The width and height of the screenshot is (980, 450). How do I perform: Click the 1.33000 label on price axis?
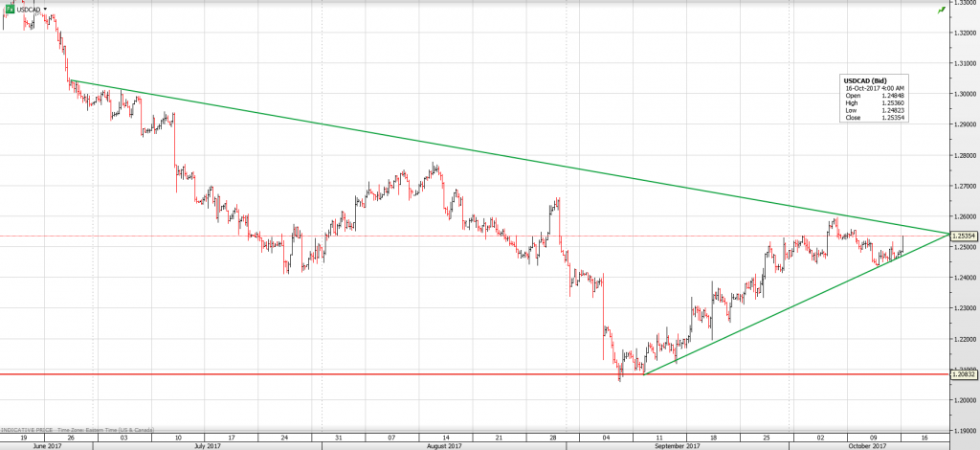[963, 3]
